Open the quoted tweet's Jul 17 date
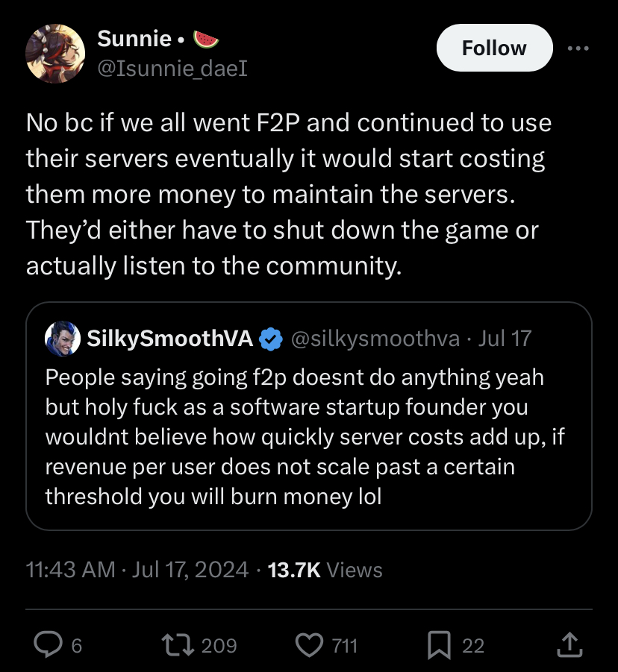The height and width of the screenshot is (672, 618). (505, 339)
